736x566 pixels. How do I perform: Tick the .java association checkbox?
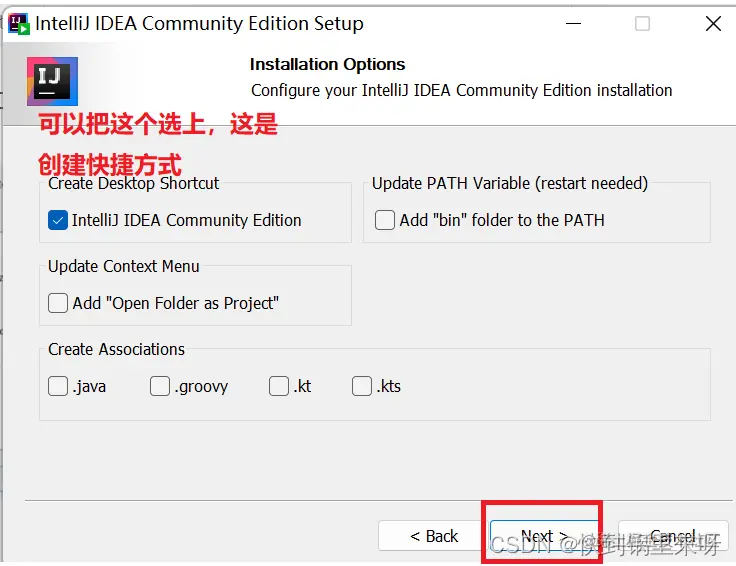58,386
